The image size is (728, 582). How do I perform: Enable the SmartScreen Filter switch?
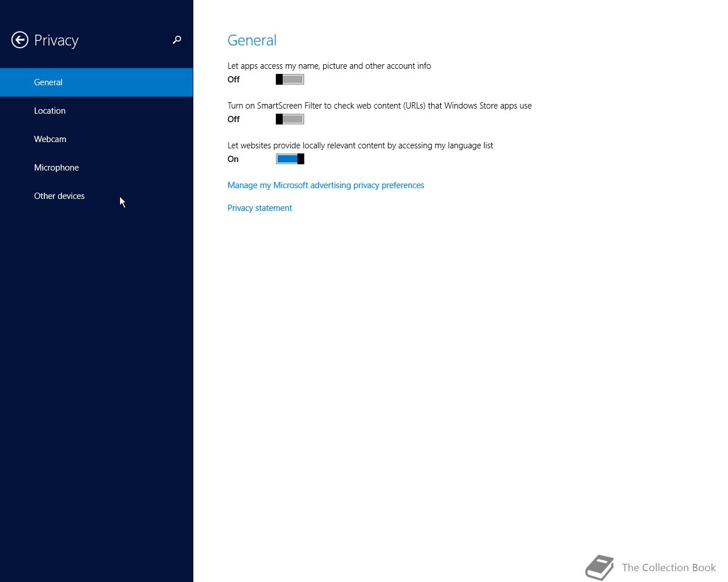tap(290, 119)
